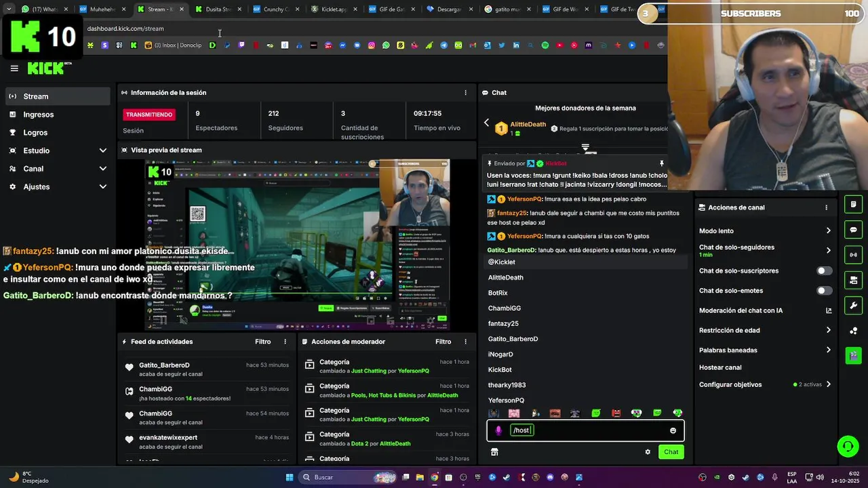Open Logros in the left sidebar
The image size is (868, 488).
58,133
